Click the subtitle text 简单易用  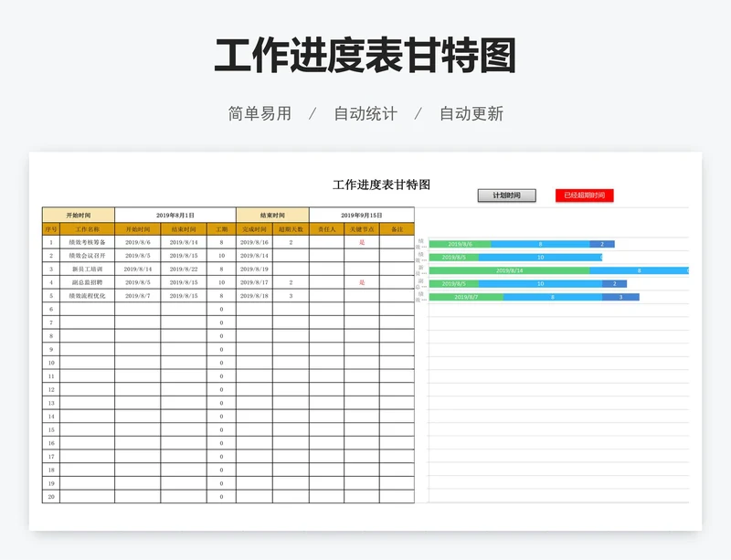coord(260,113)
